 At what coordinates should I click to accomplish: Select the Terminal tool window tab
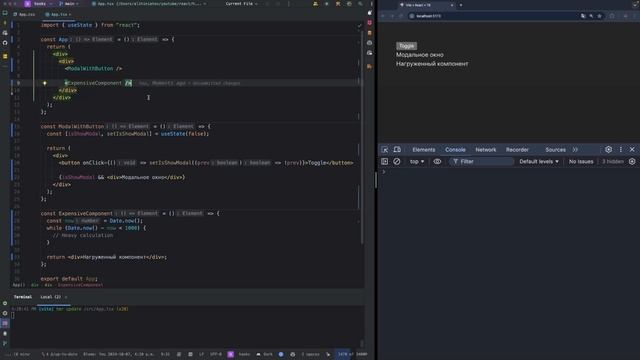(23, 297)
